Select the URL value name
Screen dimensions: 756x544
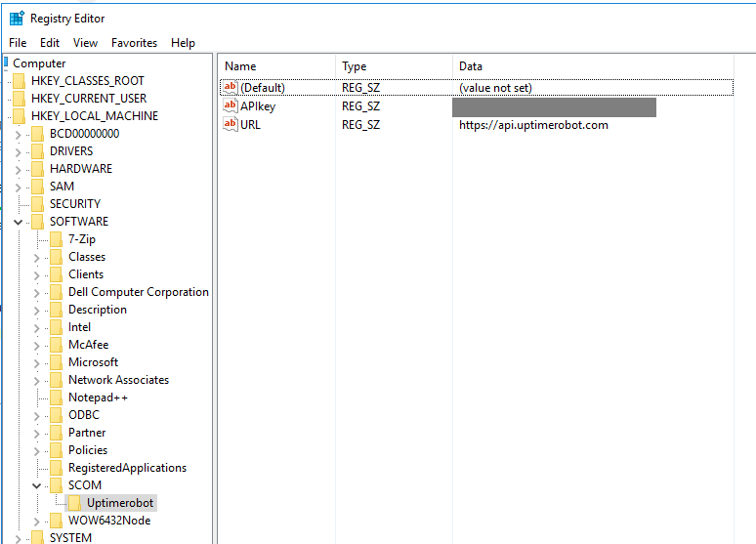click(250, 125)
